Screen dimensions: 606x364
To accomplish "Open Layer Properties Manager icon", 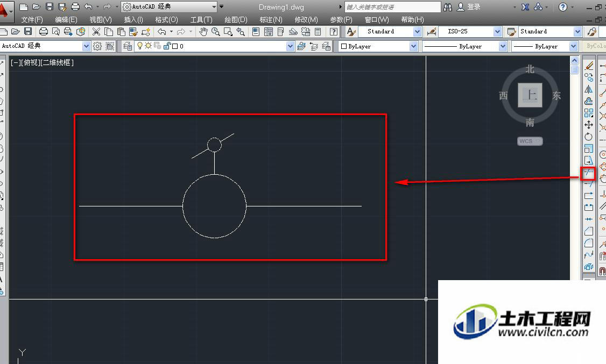I will tap(128, 46).
